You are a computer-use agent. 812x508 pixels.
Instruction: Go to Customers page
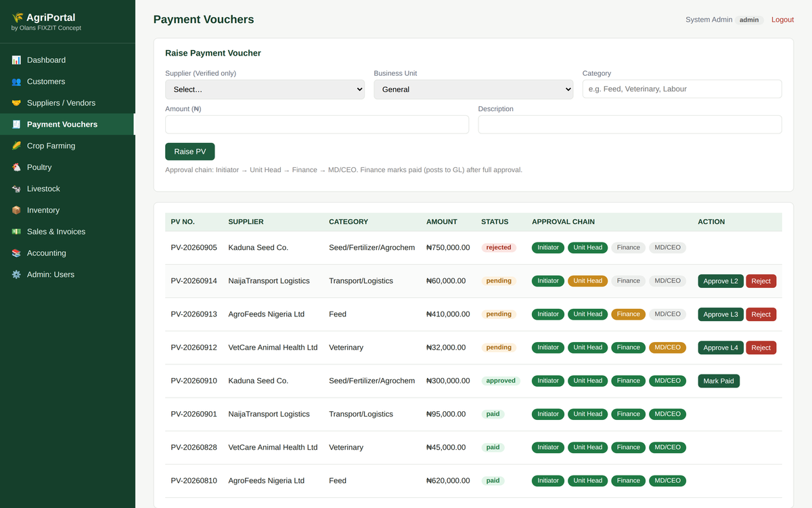pos(68,81)
